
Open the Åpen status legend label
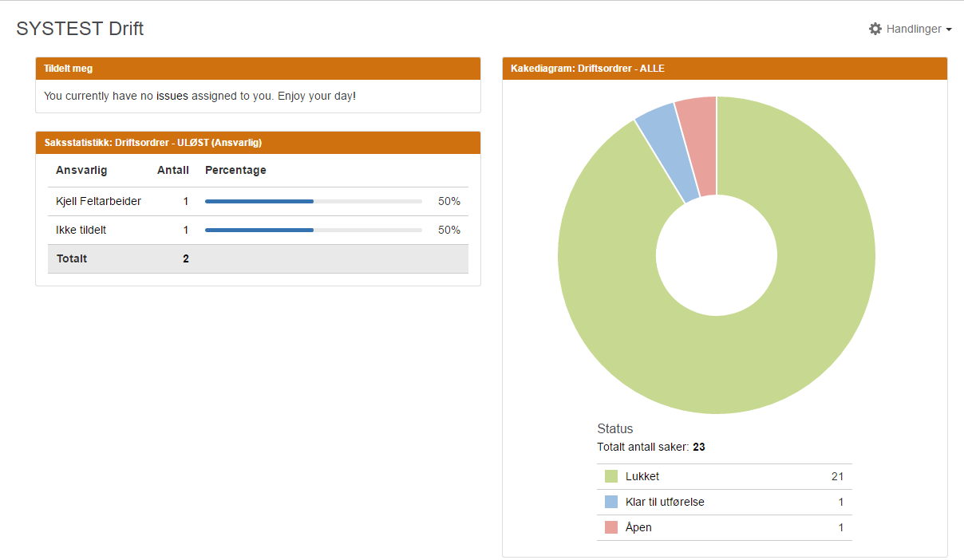coord(638,527)
